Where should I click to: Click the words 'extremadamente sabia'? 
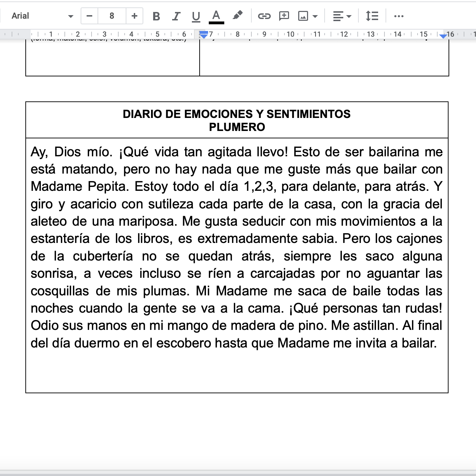coord(265,239)
